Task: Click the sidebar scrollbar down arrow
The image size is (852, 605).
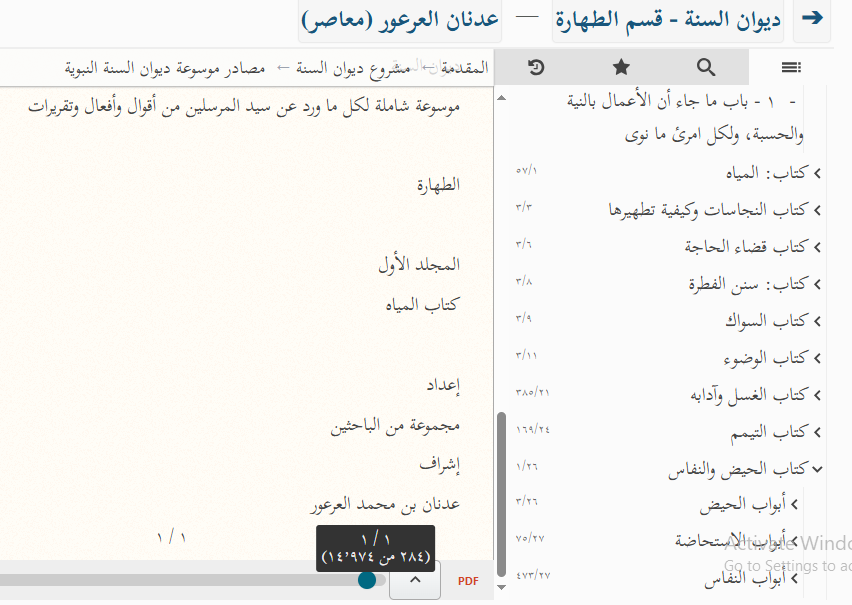Action: coord(502,587)
